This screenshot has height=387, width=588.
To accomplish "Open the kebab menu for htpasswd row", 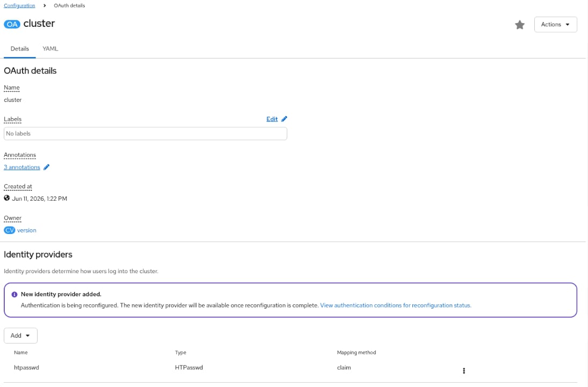I will [464, 370].
